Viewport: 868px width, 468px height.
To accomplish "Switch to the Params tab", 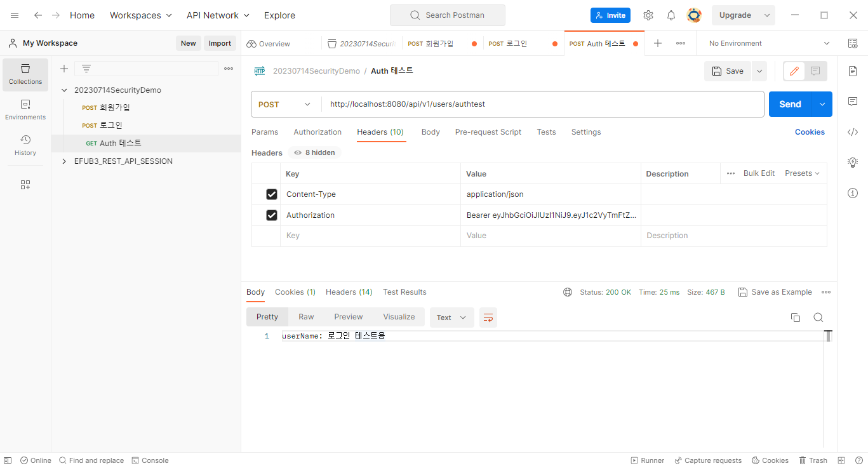I will point(265,132).
